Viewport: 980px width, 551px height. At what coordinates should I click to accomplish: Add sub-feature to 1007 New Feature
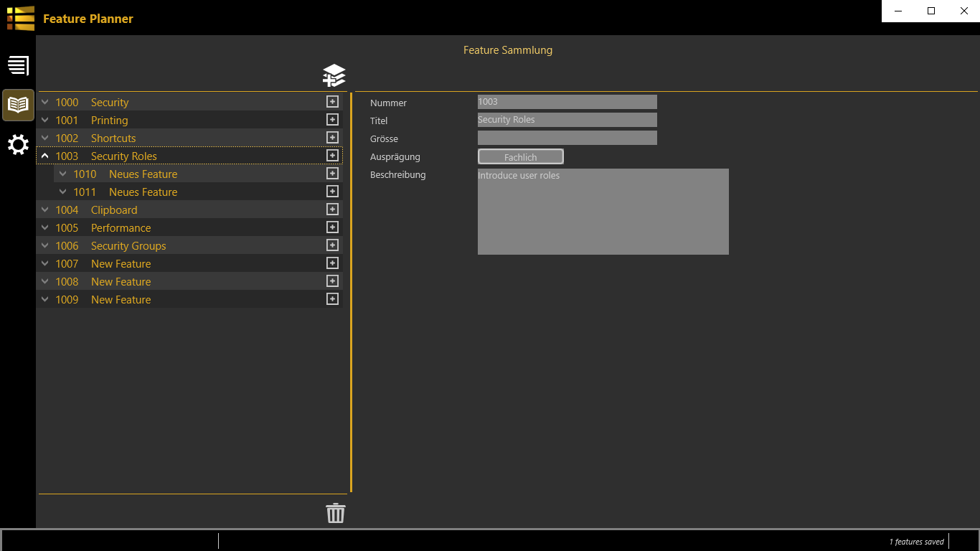tap(332, 263)
